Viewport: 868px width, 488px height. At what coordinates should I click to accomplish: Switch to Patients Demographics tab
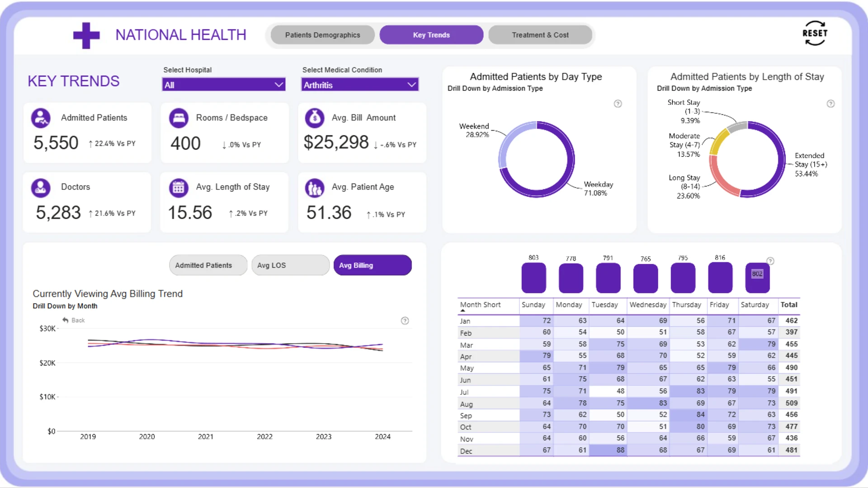tap(322, 35)
